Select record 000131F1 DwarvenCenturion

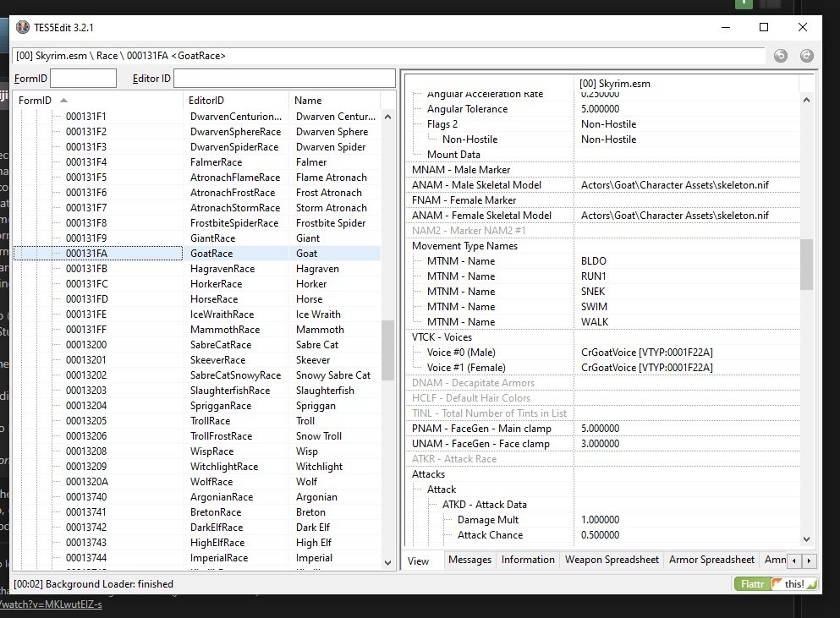(x=198, y=116)
